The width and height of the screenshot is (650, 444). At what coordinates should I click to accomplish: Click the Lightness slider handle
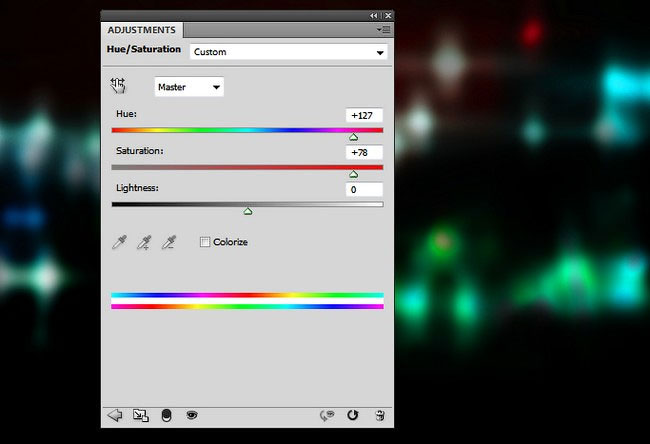[248, 211]
